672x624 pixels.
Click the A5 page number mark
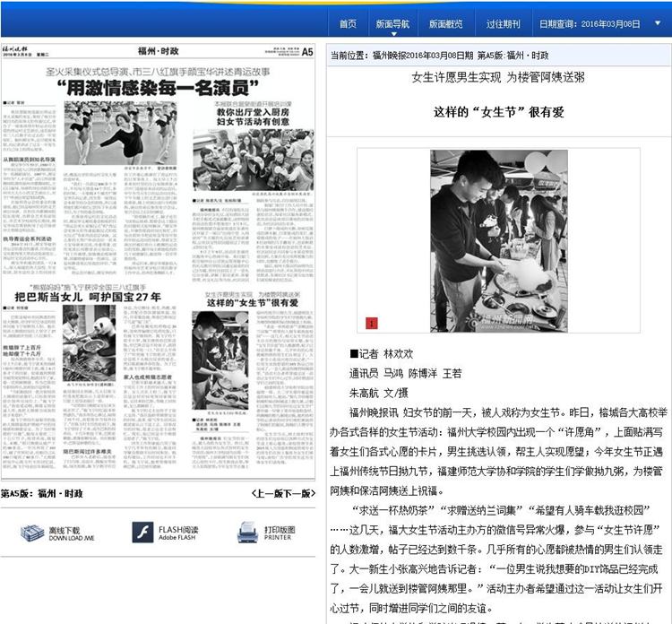tap(307, 52)
